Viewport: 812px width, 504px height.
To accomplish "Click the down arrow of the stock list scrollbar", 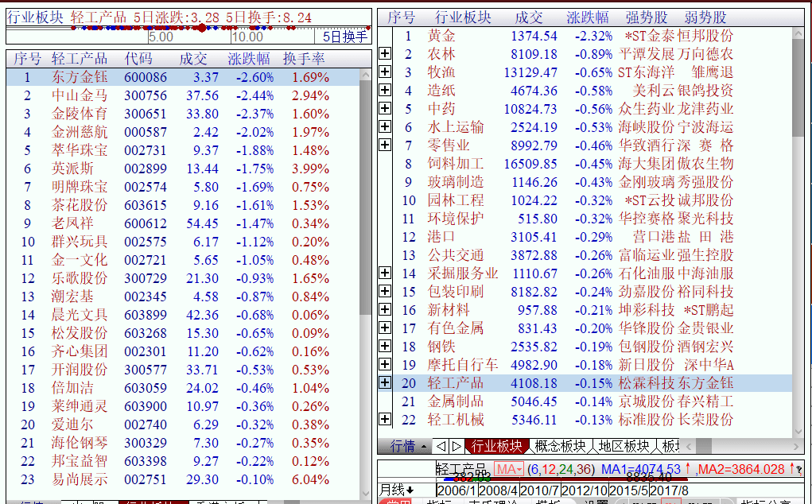I will click(366, 494).
